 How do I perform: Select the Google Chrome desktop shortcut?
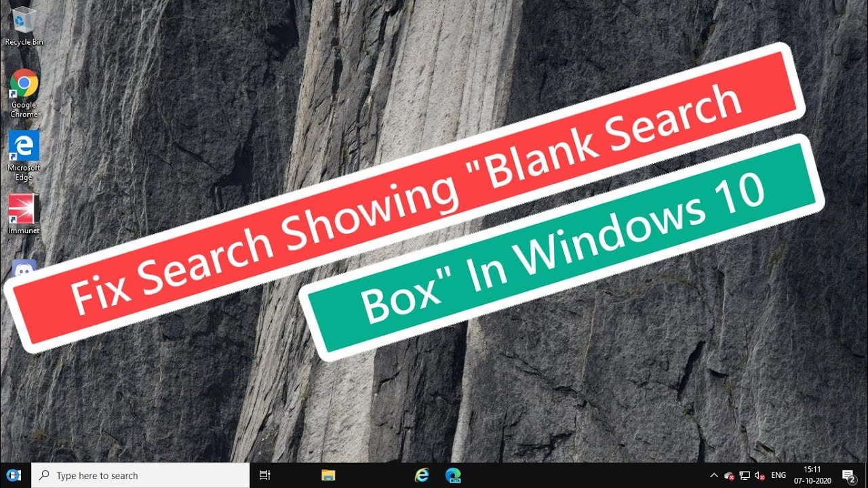click(x=24, y=85)
